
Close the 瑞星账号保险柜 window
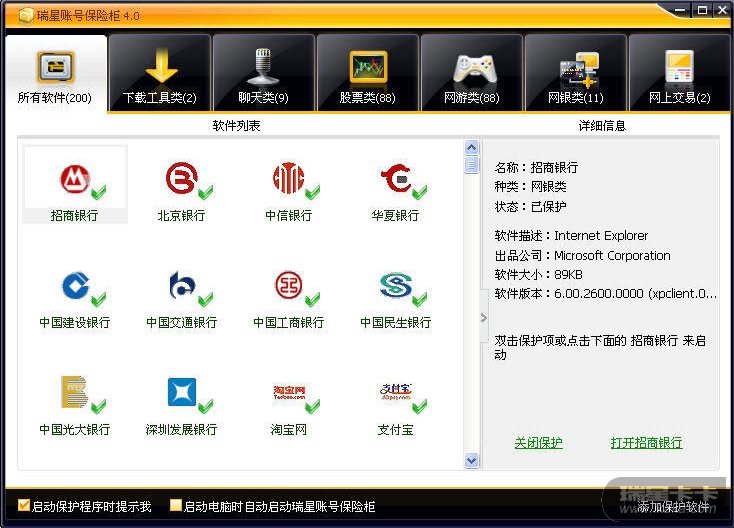tap(722, 10)
